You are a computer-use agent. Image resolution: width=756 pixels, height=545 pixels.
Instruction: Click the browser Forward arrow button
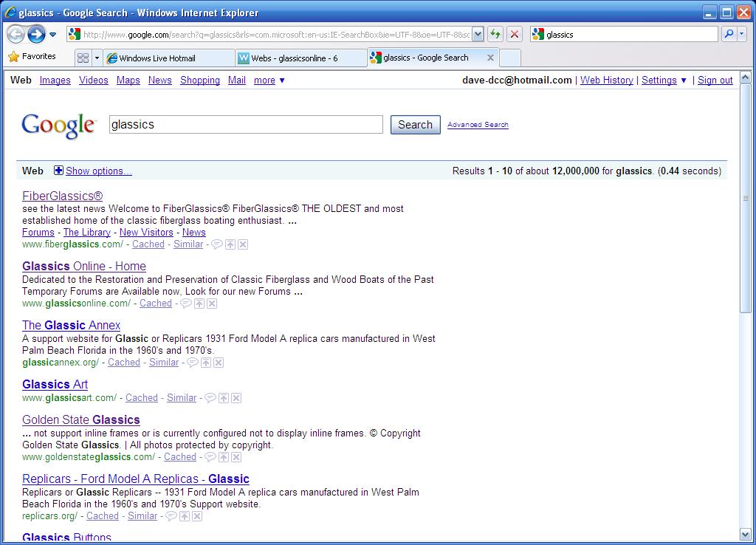pos(36,34)
